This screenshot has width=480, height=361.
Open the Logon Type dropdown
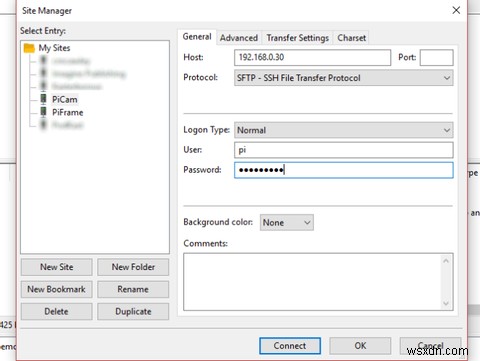(x=344, y=130)
